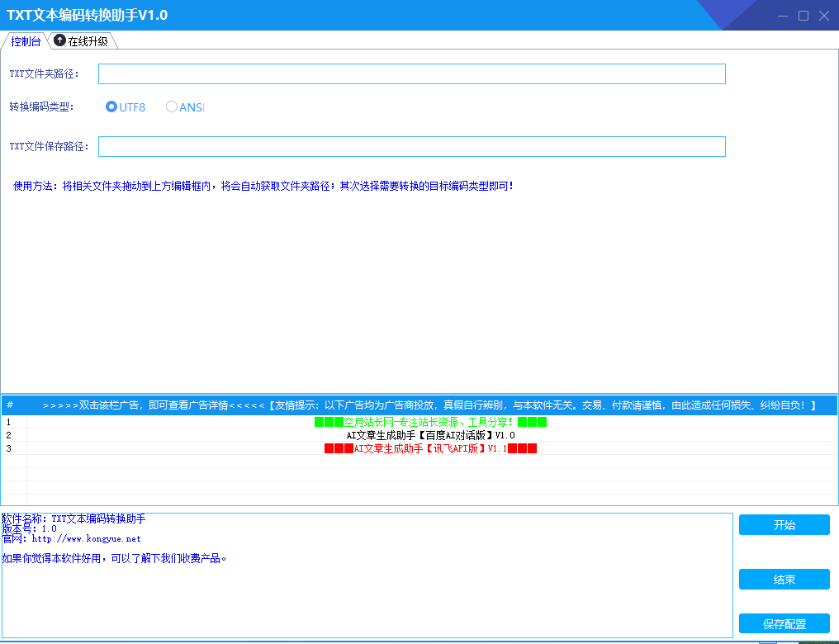Close the TXT文本编码转换助手 window

[x=824, y=16]
